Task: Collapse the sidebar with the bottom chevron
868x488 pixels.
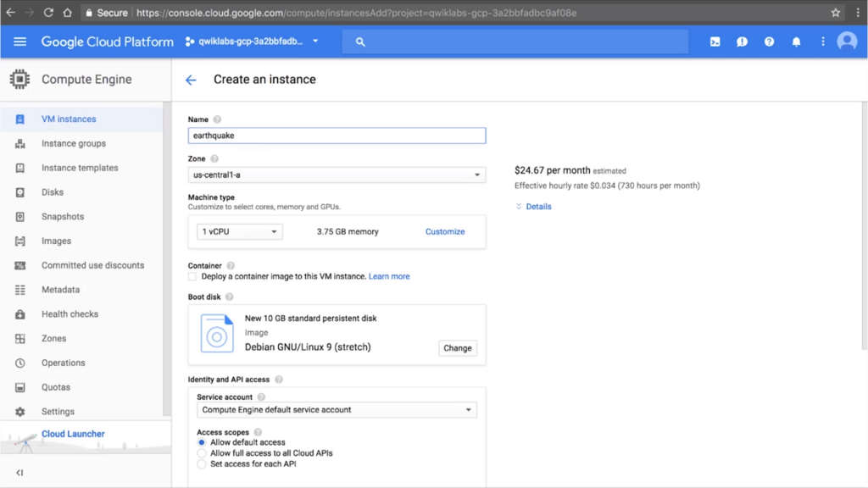Action: click(x=20, y=473)
